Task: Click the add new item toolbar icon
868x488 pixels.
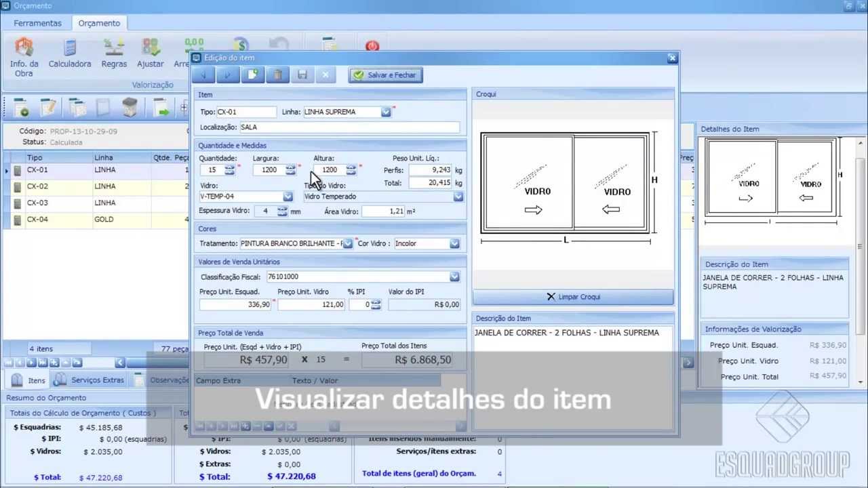Action: (21, 108)
